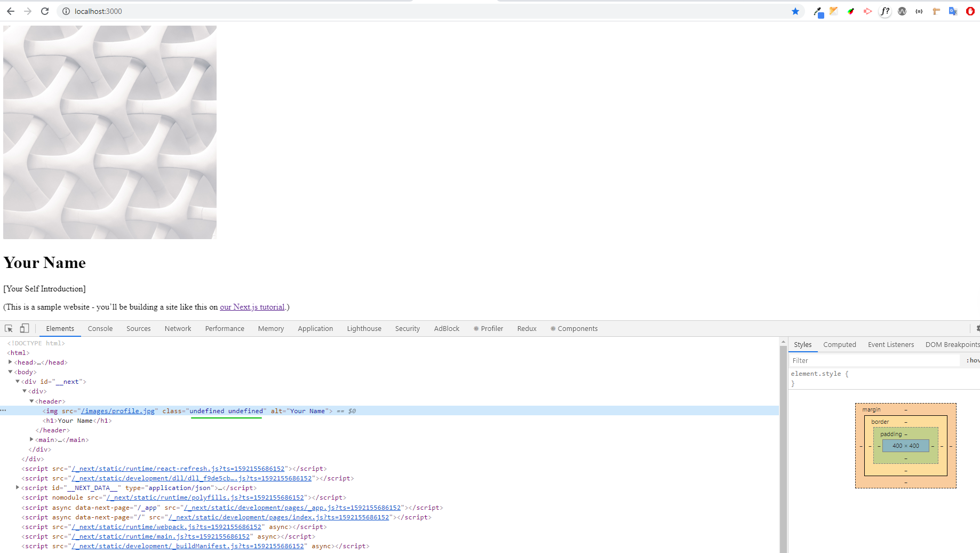Image resolution: width=980 pixels, height=553 pixels.
Task: Expand the head element in DOM tree
Action: 10,362
